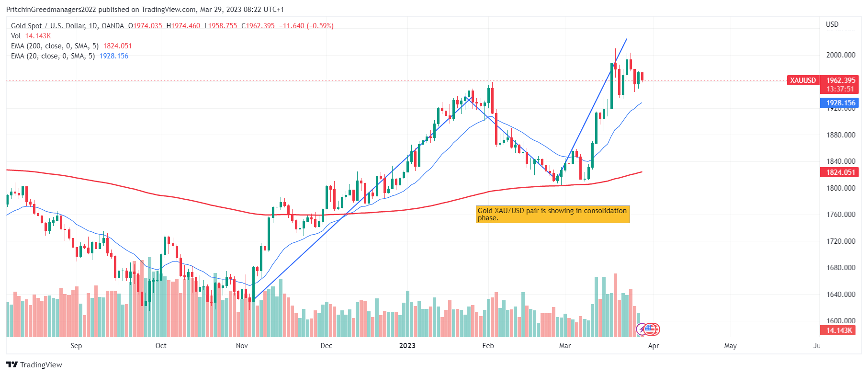Click the 13:37:51 bar countdown timer
Screen dimensions: 868x375
click(840, 89)
